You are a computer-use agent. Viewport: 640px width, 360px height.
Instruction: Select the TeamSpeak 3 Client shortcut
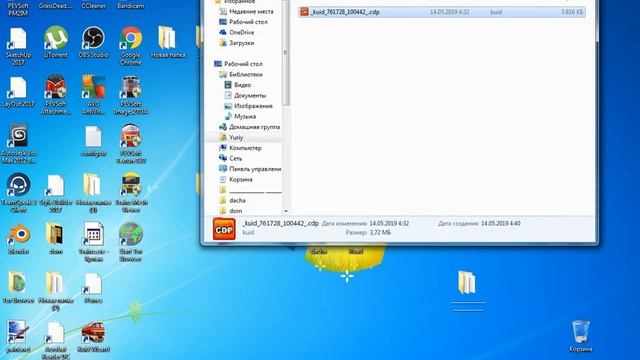pyautogui.click(x=18, y=193)
